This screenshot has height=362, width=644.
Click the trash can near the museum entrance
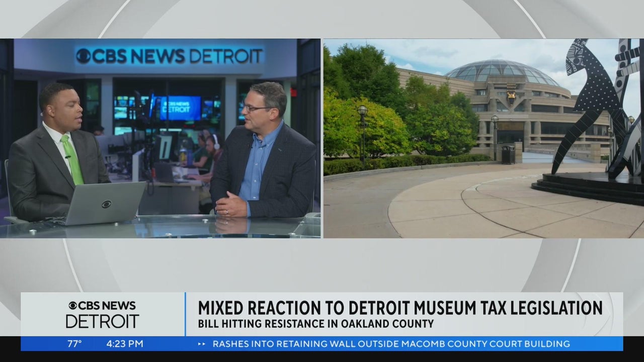[x=508, y=154]
